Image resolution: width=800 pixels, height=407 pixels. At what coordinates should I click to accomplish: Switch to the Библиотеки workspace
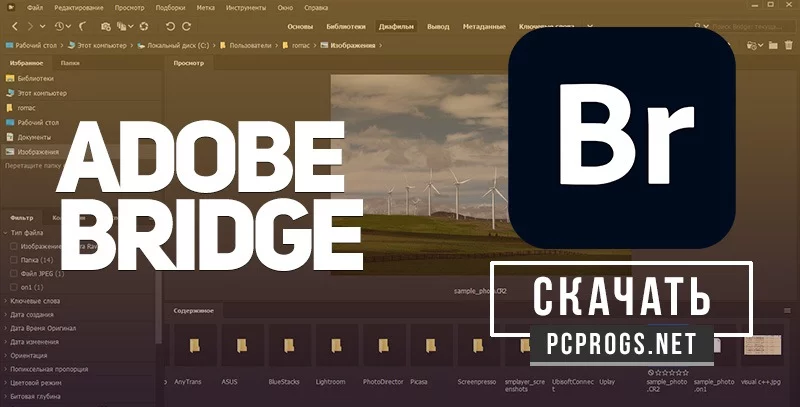coord(346,27)
